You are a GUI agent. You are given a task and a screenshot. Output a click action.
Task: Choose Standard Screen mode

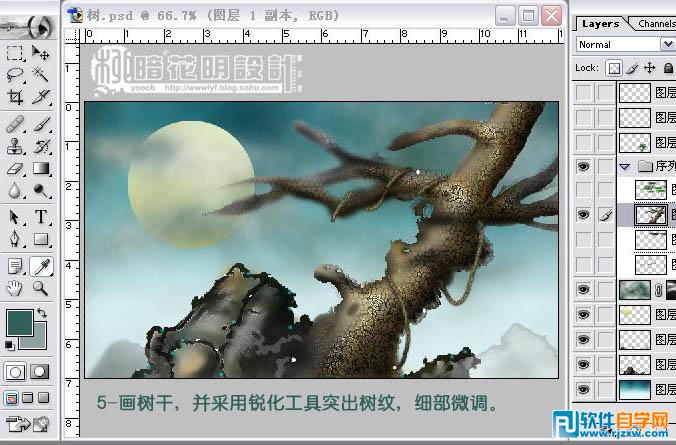[11, 398]
